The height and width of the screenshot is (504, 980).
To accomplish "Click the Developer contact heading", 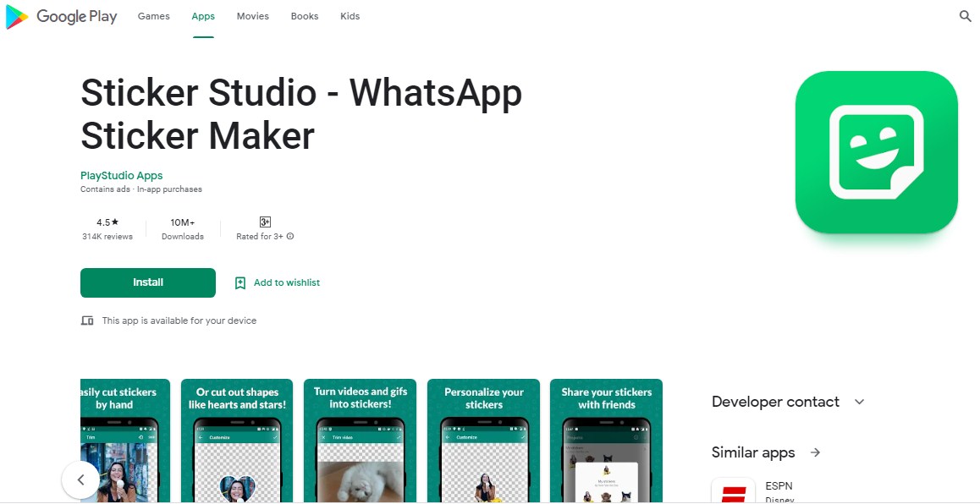I will pos(775,402).
